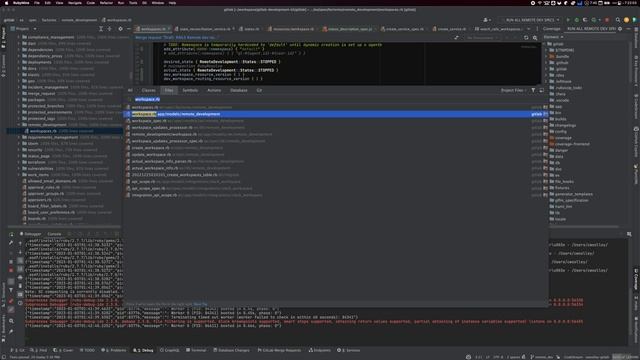640x360 pixels.
Task: Open search results in Find tool window
Action: [542, 90]
